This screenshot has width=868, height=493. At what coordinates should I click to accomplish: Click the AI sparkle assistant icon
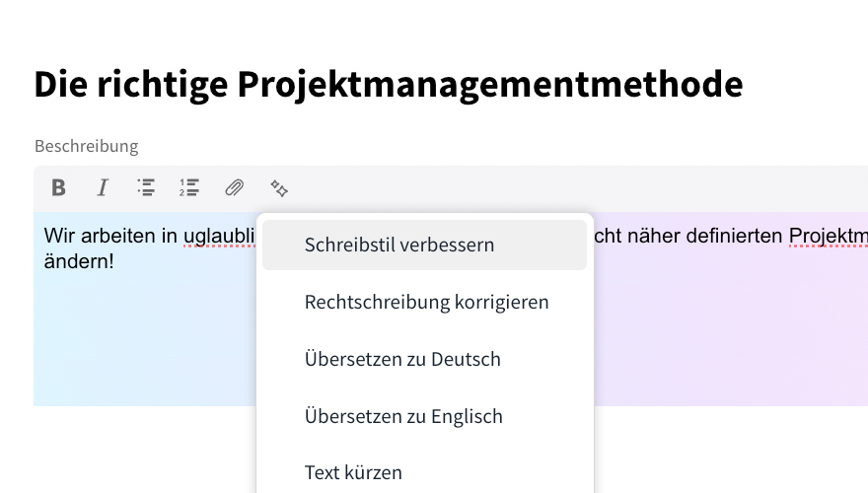(279, 187)
